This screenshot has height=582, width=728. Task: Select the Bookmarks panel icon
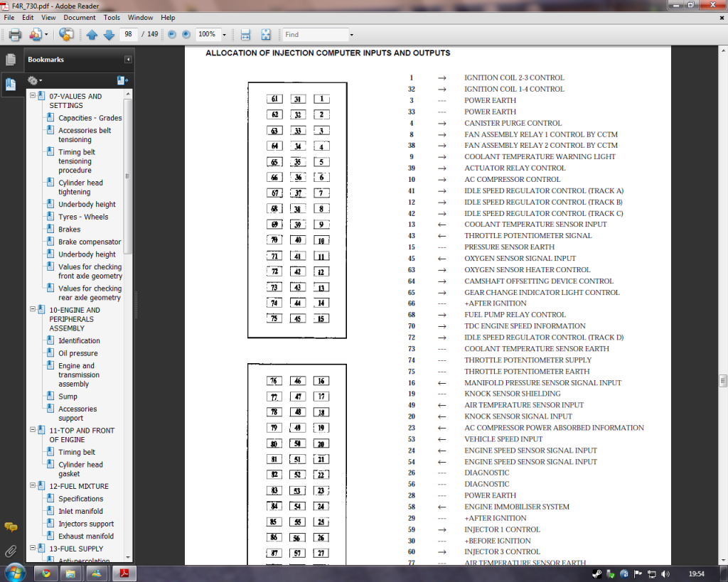coord(10,84)
